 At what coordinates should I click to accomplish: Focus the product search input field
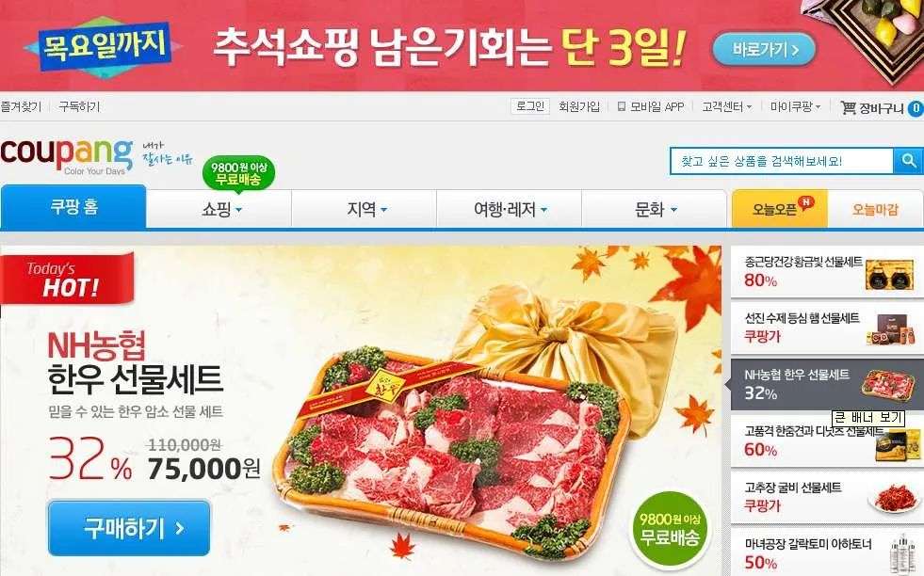(x=782, y=161)
